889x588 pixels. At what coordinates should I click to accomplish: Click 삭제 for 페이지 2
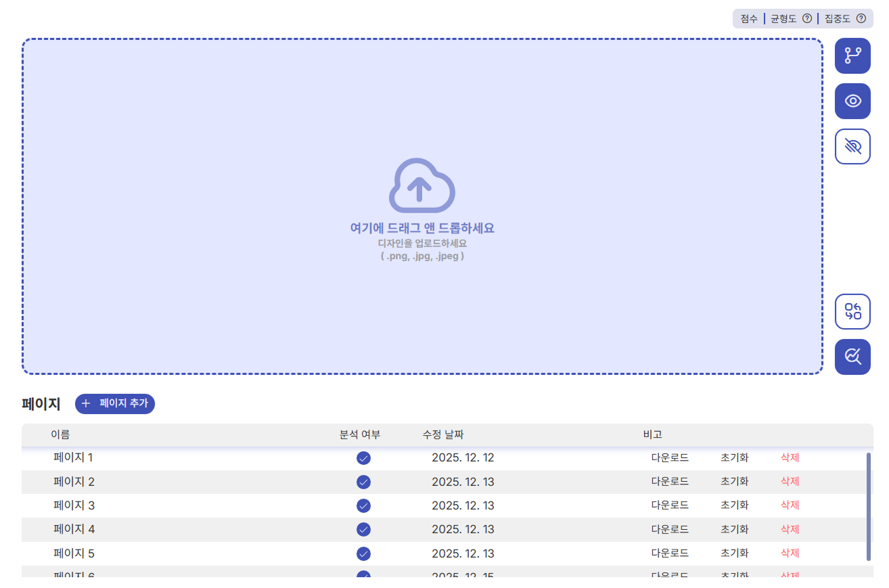(790, 481)
